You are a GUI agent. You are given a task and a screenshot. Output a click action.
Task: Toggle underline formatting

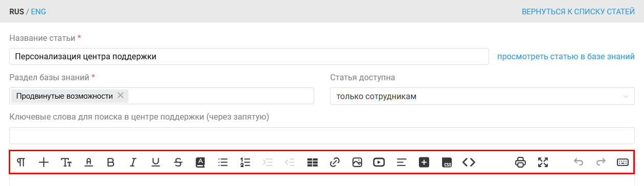point(156,162)
